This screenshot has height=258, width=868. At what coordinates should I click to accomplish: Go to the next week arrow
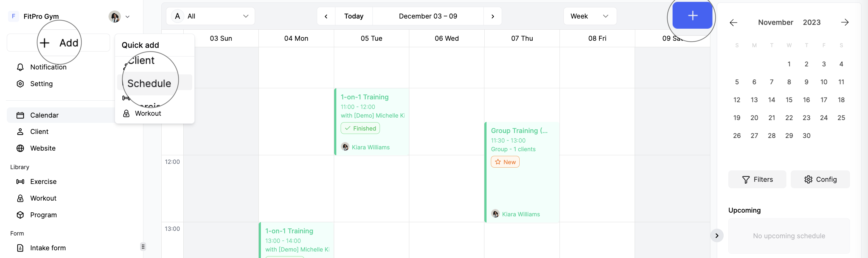[x=493, y=16]
